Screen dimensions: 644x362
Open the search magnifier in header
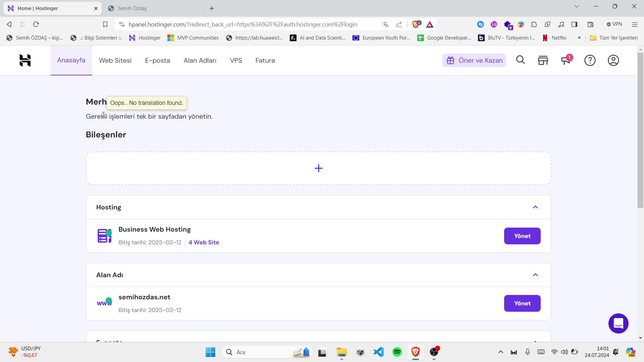pyautogui.click(x=520, y=60)
